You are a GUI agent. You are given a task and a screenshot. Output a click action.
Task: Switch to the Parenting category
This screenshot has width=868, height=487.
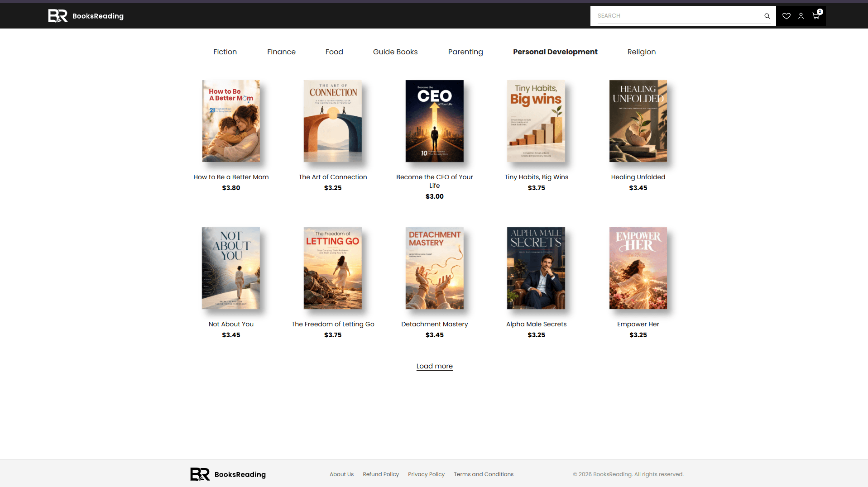tap(465, 52)
